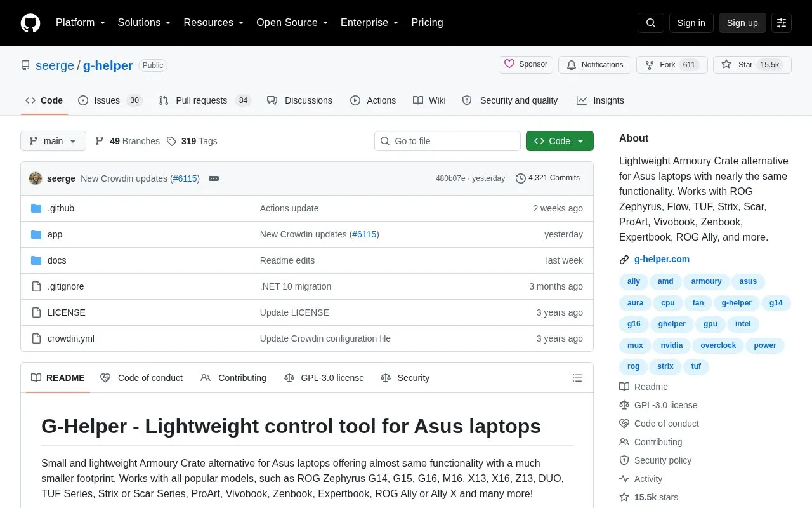The width and height of the screenshot is (812, 508).
Task: Open the GitHub homepage logo
Action: point(30,23)
